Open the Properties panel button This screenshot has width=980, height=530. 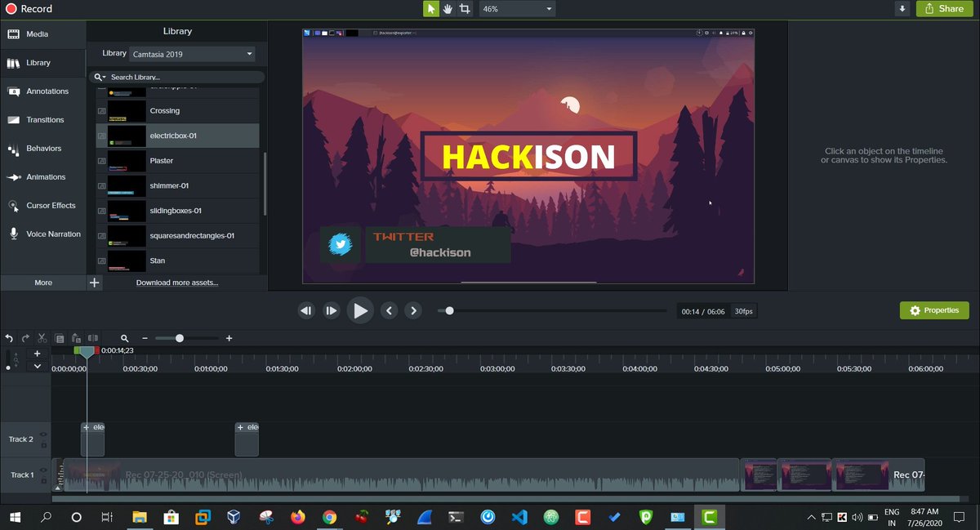(934, 310)
